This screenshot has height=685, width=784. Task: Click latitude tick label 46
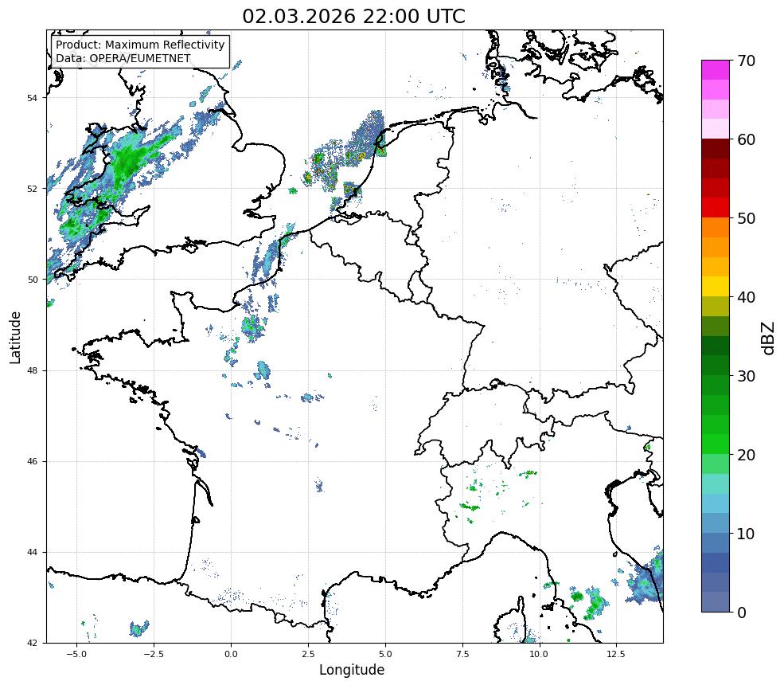[33, 461]
